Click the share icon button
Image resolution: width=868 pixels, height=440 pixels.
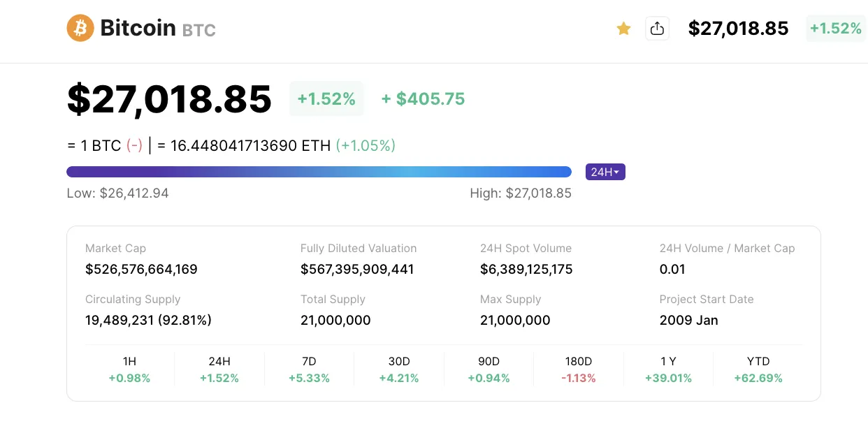657,29
